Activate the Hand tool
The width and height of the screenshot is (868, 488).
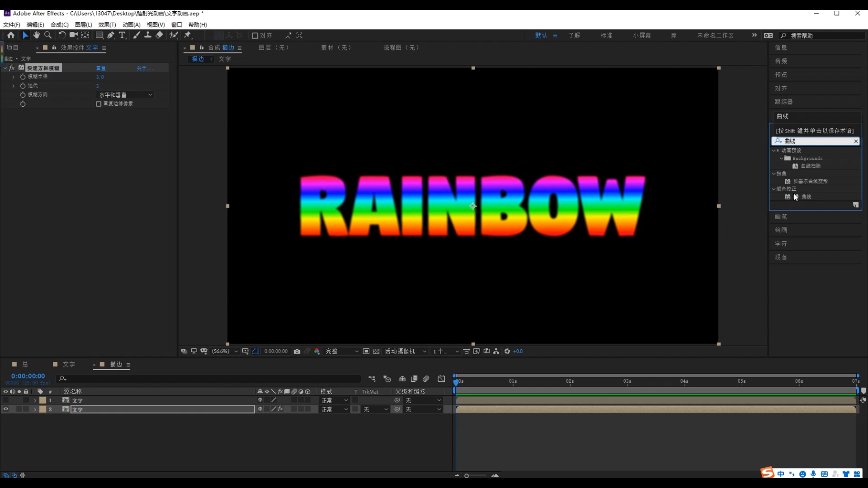[x=37, y=35]
